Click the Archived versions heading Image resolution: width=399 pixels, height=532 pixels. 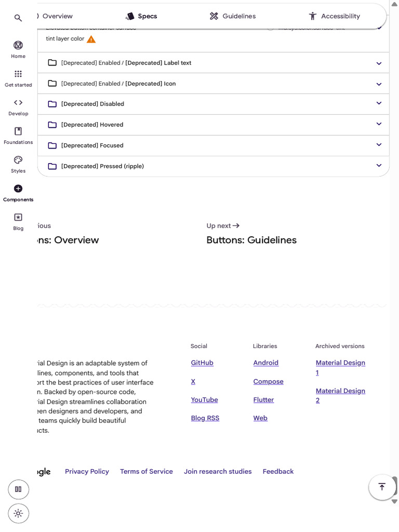coord(340,346)
